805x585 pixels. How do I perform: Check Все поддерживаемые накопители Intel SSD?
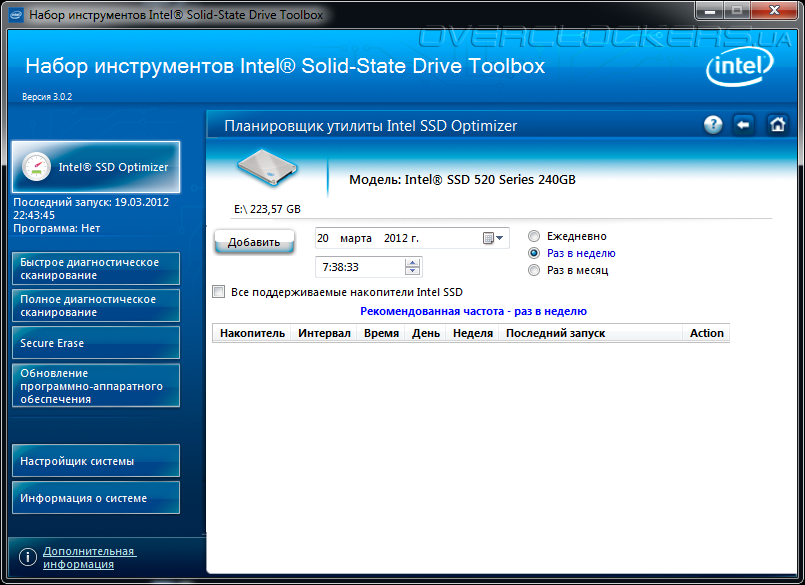click(x=219, y=292)
